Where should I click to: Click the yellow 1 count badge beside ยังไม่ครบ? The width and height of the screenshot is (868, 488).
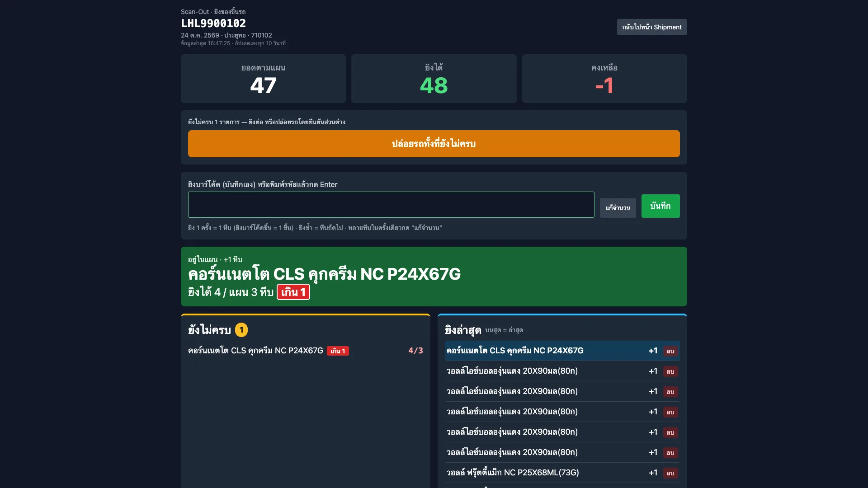pos(241,330)
